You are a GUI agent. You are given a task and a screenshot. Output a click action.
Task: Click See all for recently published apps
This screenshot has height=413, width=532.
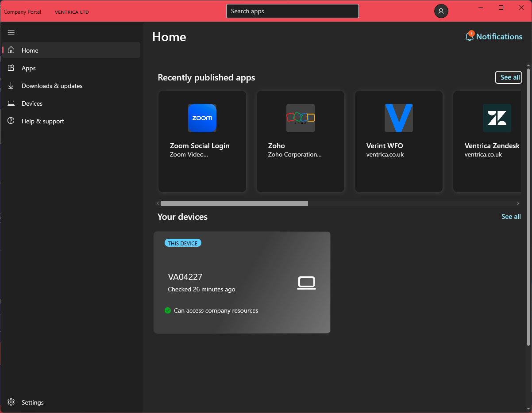pos(509,77)
